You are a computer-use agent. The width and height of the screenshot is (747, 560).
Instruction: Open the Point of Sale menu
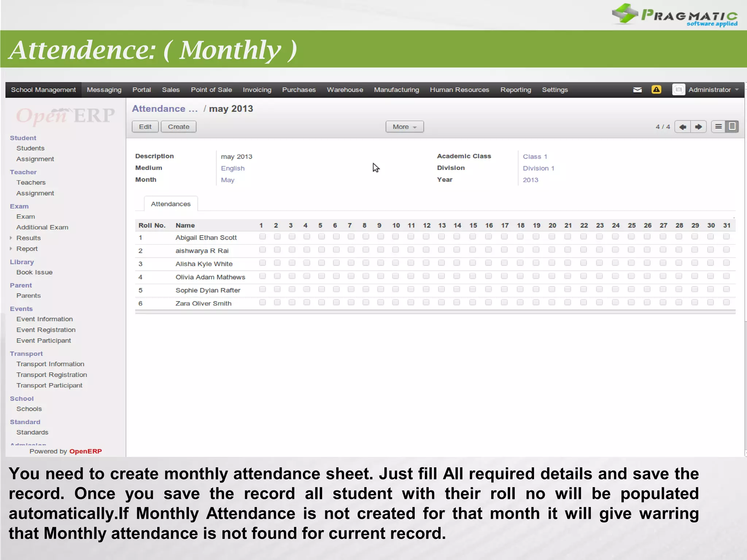click(x=211, y=90)
